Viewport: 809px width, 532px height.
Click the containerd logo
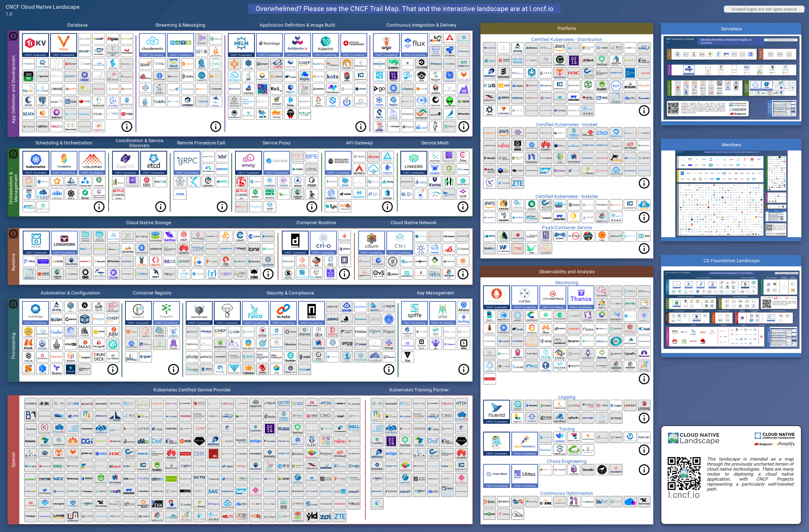tap(295, 243)
